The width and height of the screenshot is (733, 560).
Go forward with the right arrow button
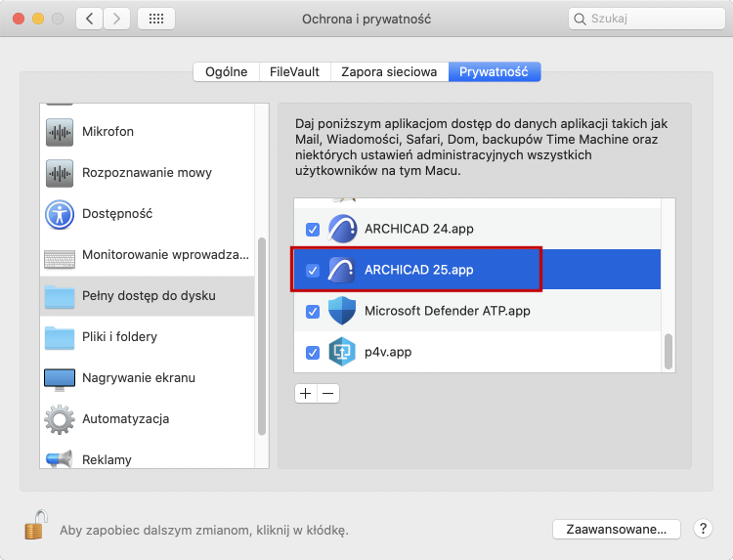pyautogui.click(x=116, y=19)
